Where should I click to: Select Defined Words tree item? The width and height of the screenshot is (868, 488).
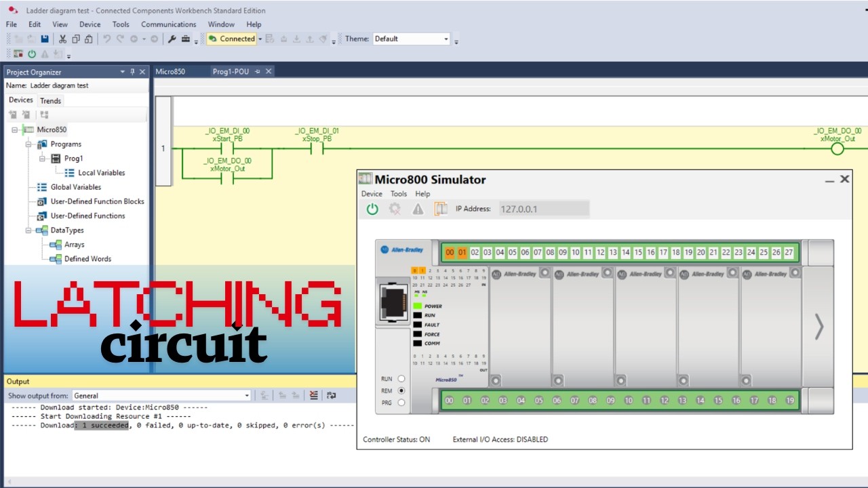(87, 259)
